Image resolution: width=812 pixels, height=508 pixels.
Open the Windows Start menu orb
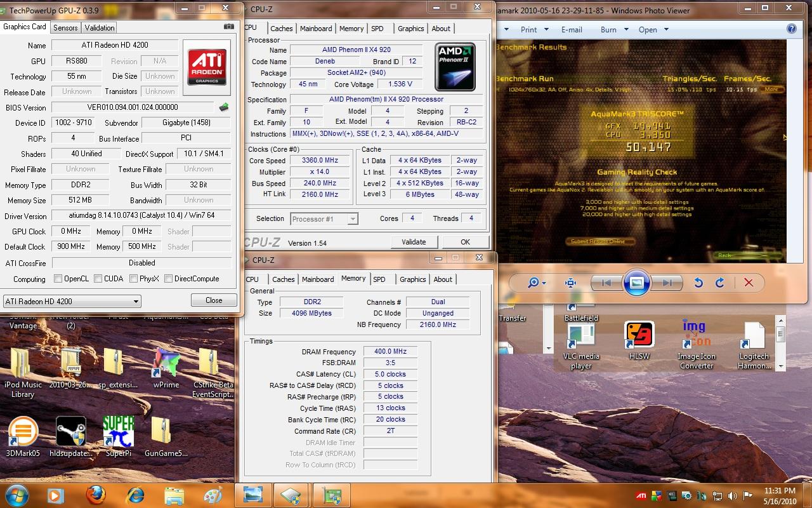tap(16, 495)
